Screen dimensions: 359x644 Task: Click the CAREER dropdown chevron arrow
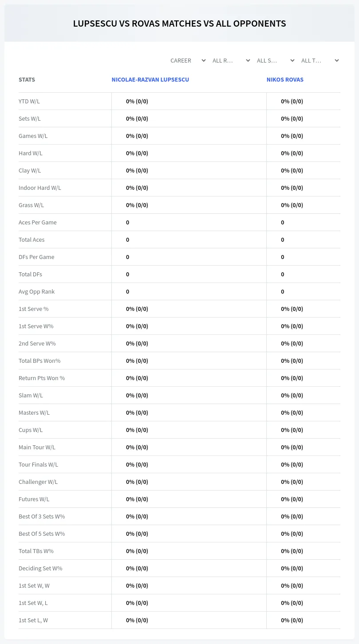click(204, 61)
